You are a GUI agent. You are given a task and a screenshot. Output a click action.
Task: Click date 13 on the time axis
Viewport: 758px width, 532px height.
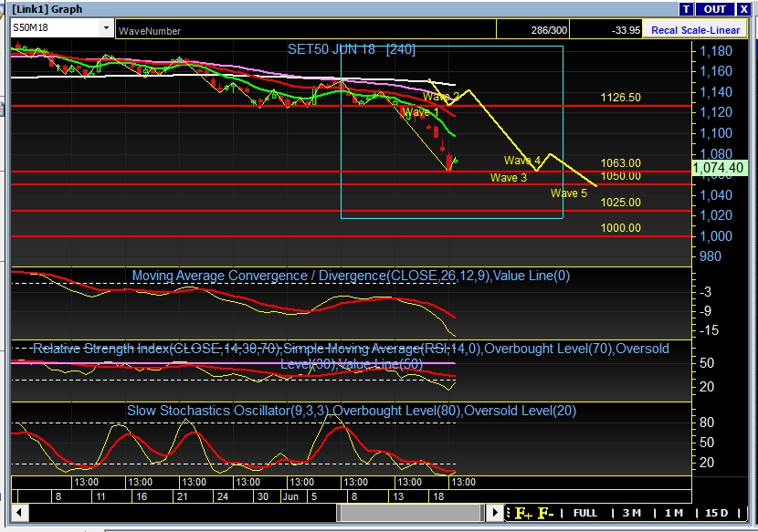(x=398, y=496)
